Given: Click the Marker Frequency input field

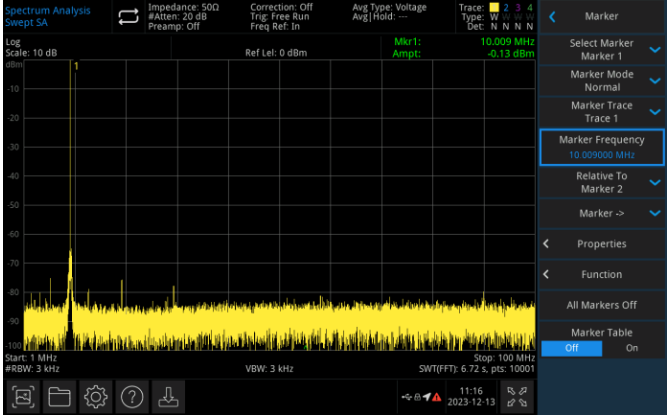Looking at the screenshot, I should tap(602, 147).
